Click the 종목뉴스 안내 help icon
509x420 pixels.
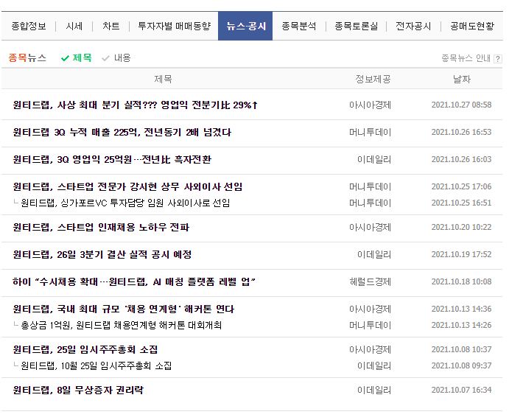click(x=498, y=59)
